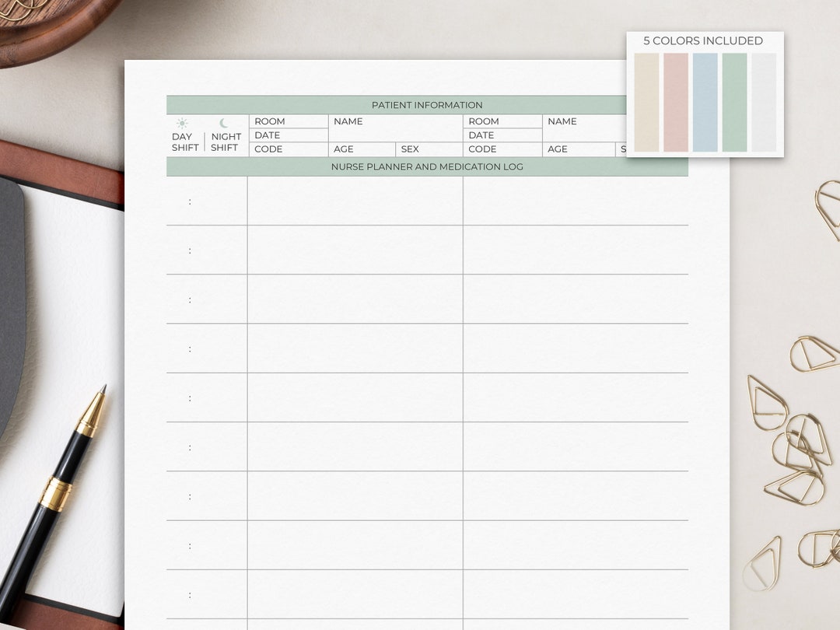The height and width of the screenshot is (630, 840).
Task: Click the first patient's SEX field
Action: (x=429, y=149)
